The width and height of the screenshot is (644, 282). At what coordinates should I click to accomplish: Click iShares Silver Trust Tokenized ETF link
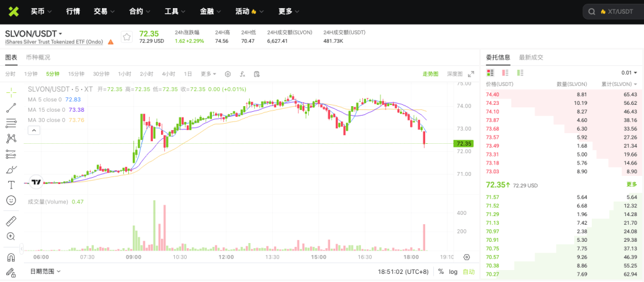pos(54,42)
